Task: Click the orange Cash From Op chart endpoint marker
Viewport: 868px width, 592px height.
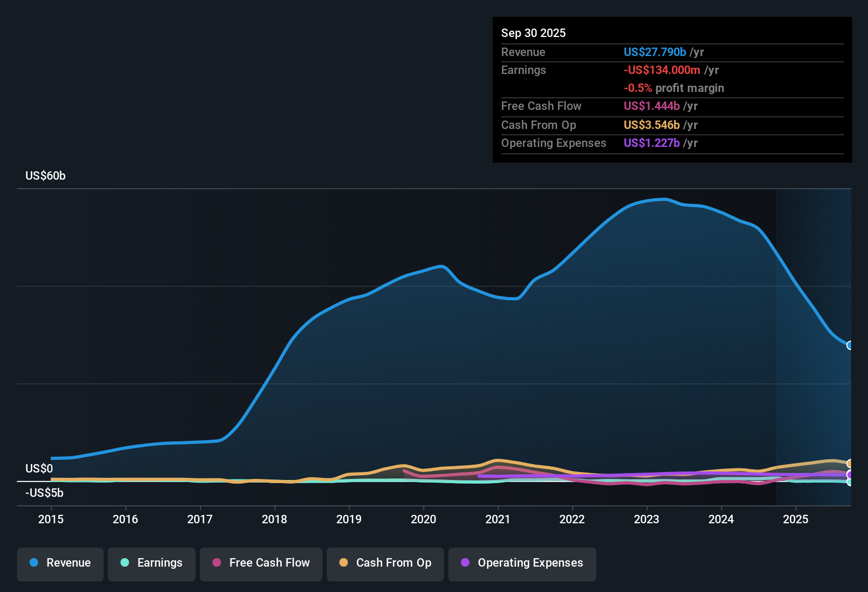Action: (x=850, y=464)
